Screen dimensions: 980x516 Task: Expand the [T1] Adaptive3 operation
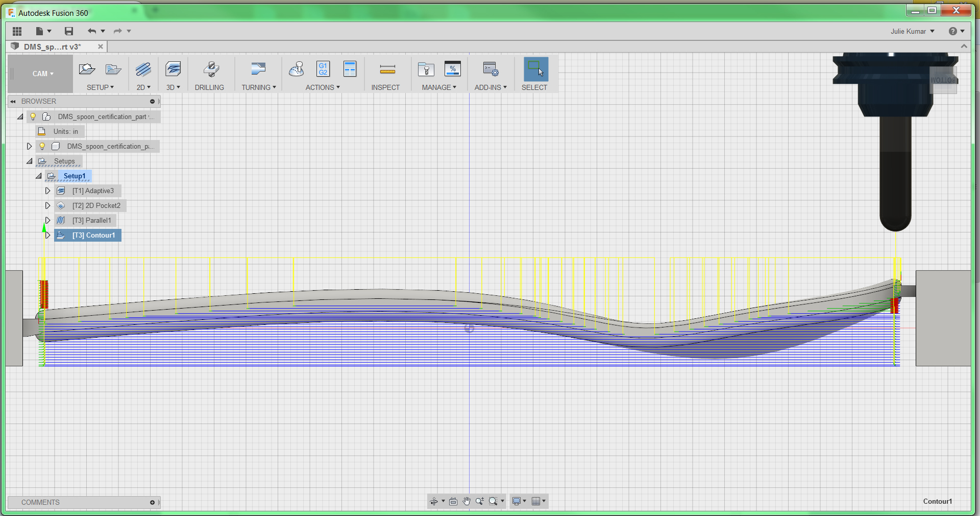coord(48,191)
